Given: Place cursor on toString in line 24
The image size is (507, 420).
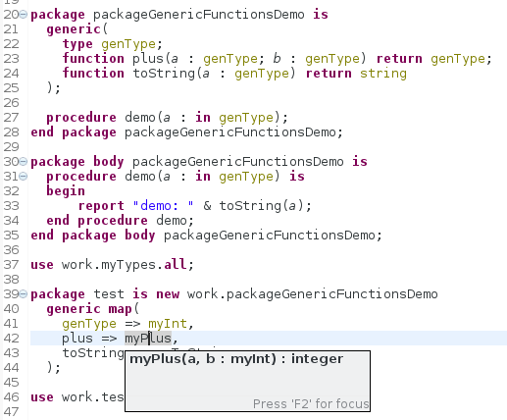Looking at the screenshot, I should [164, 74].
